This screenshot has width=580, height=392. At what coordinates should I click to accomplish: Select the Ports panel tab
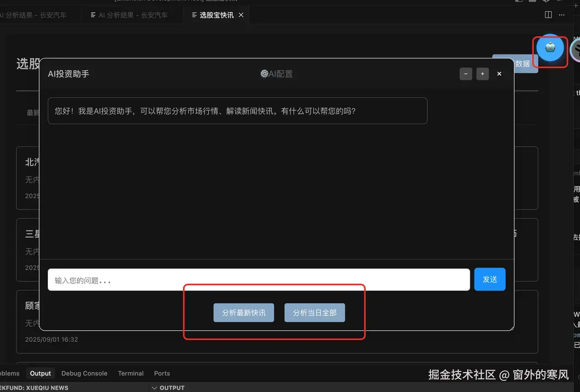162,373
